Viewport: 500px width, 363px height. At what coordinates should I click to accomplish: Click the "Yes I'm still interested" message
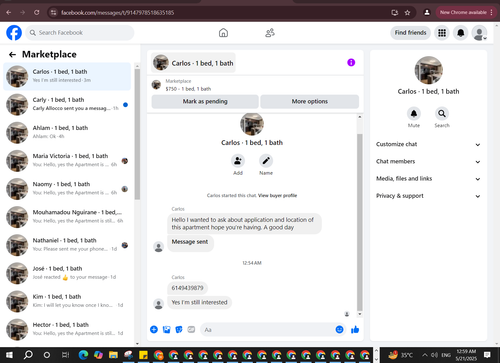coord(199,302)
